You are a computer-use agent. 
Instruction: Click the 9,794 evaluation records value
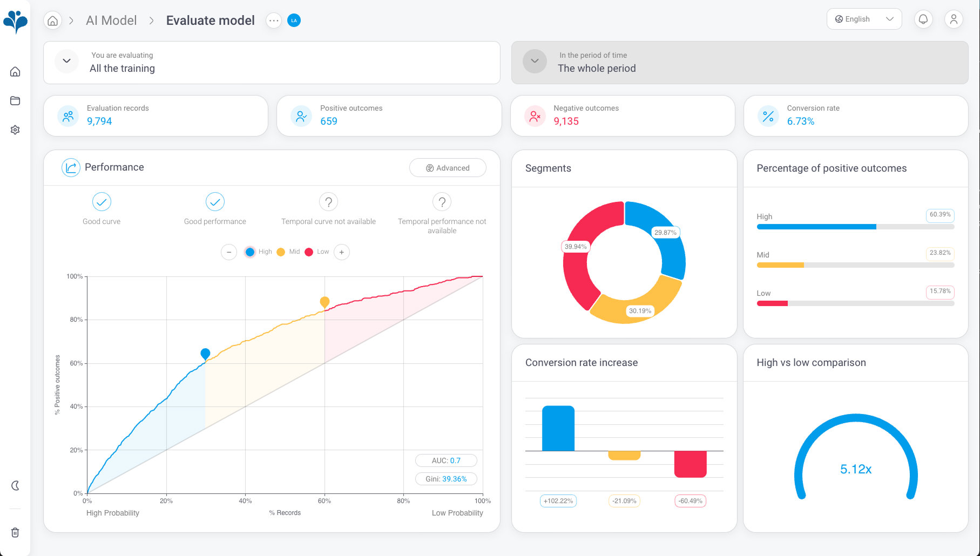coord(99,121)
